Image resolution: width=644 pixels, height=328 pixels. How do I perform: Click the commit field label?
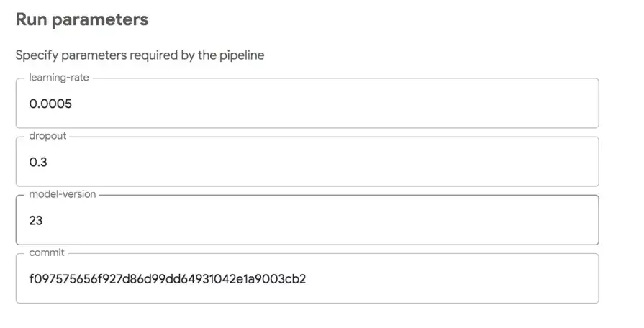47,252
